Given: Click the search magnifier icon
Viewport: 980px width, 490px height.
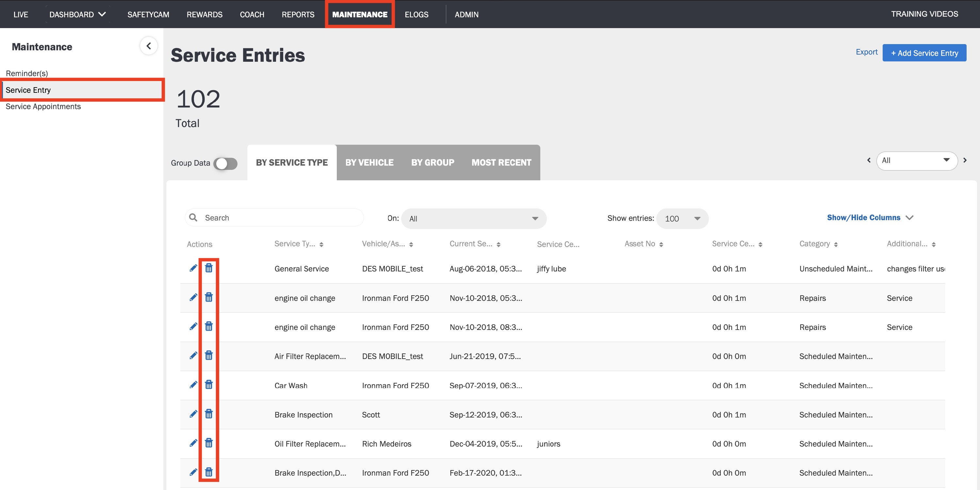Looking at the screenshot, I should click(193, 217).
